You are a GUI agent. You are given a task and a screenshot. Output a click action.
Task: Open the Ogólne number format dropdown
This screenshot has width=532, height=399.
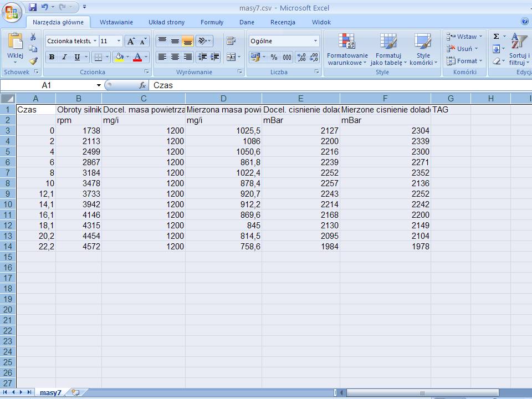point(315,41)
